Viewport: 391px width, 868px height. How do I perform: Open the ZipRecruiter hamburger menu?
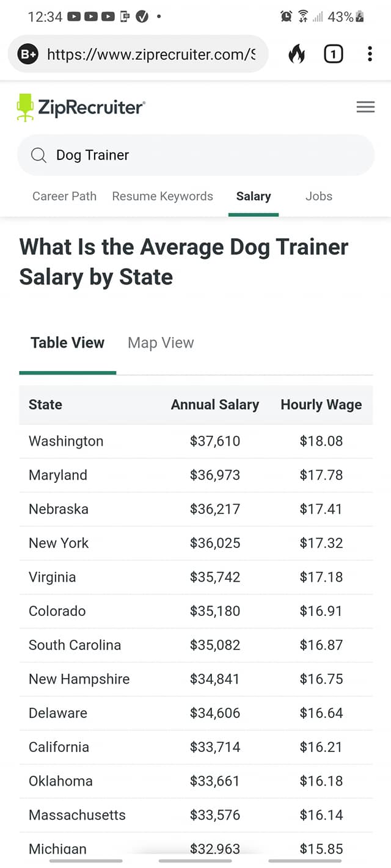tap(365, 107)
